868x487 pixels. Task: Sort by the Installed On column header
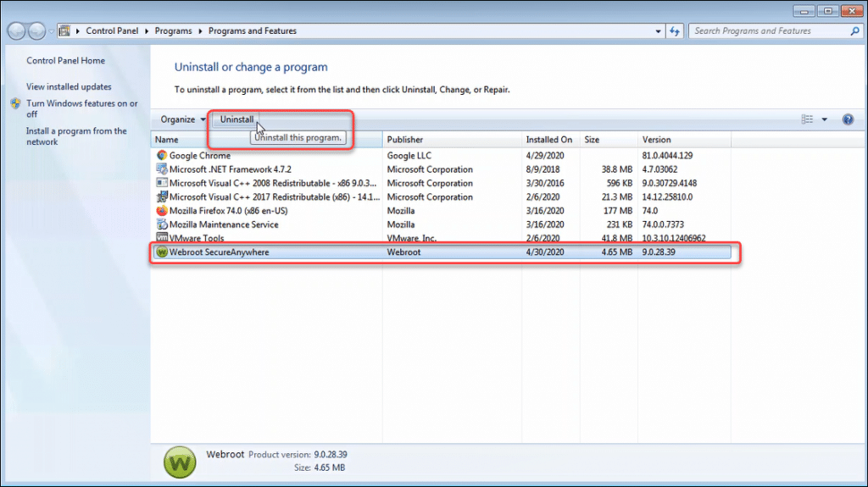tap(550, 140)
